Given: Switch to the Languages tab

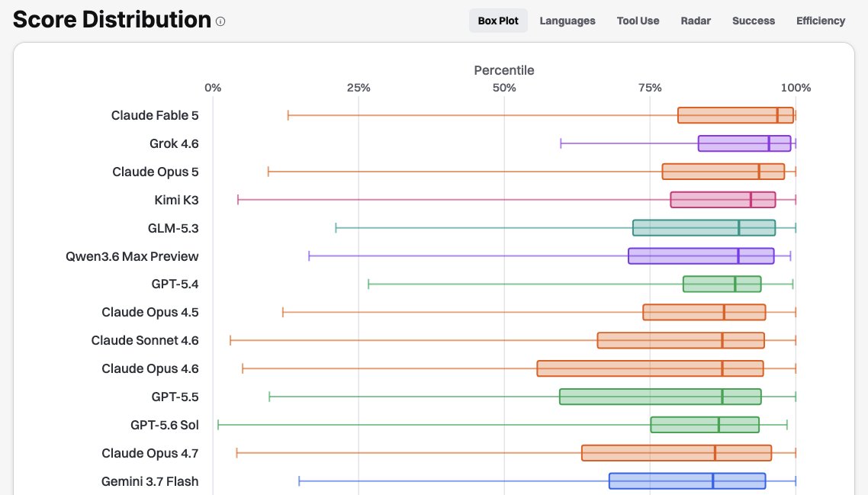Looking at the screenshot, I should coord(567,21).
